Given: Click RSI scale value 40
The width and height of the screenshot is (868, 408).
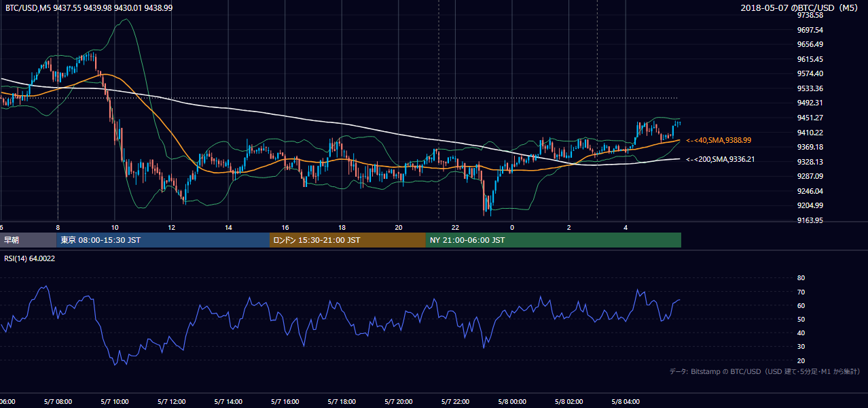Looking at the screenshot, I should pyautogui.click(x=801, y=333).
